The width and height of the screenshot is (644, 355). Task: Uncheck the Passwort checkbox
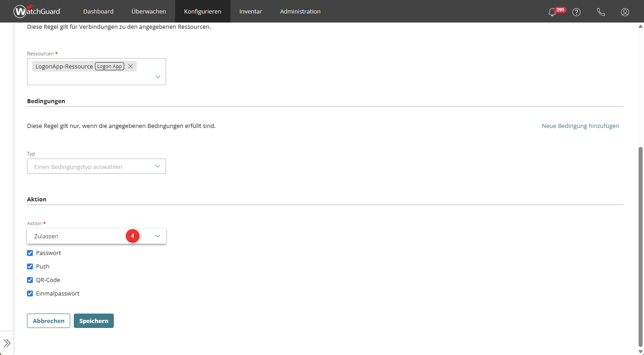pos(30,253)
